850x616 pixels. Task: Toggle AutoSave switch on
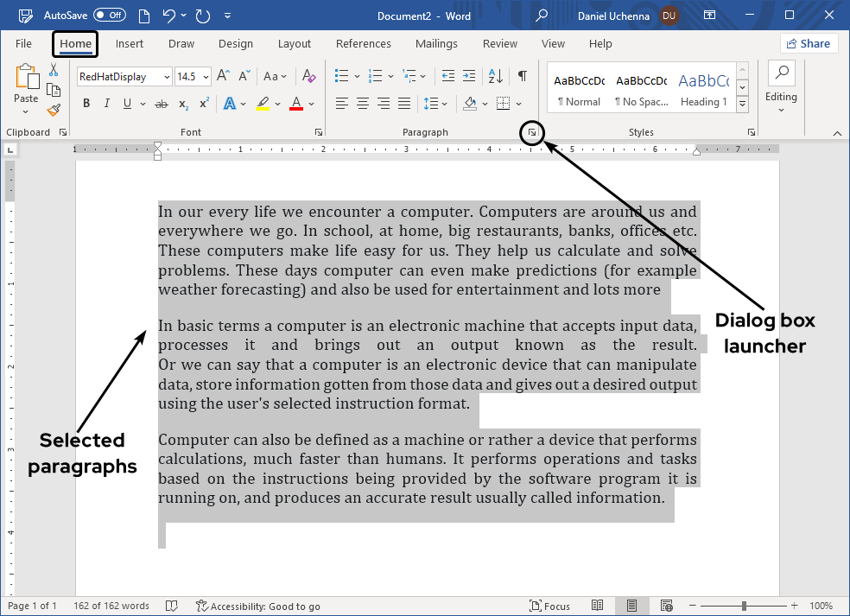pos(110,16)
